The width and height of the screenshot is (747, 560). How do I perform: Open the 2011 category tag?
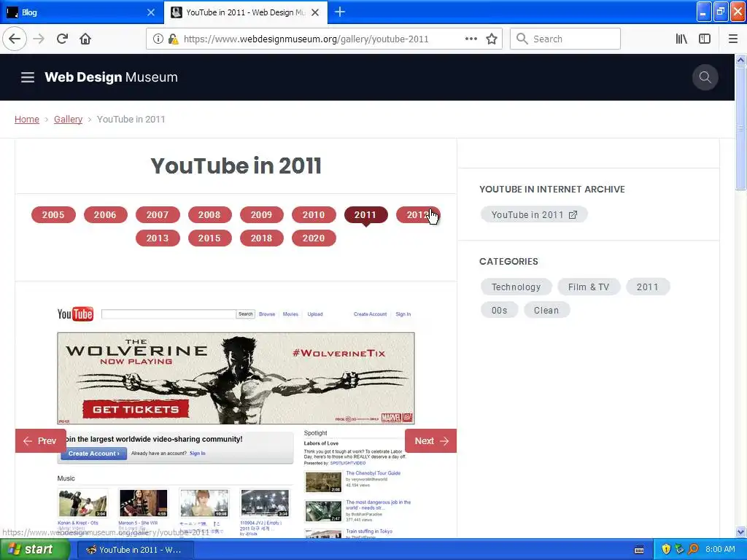coord(648,287)
